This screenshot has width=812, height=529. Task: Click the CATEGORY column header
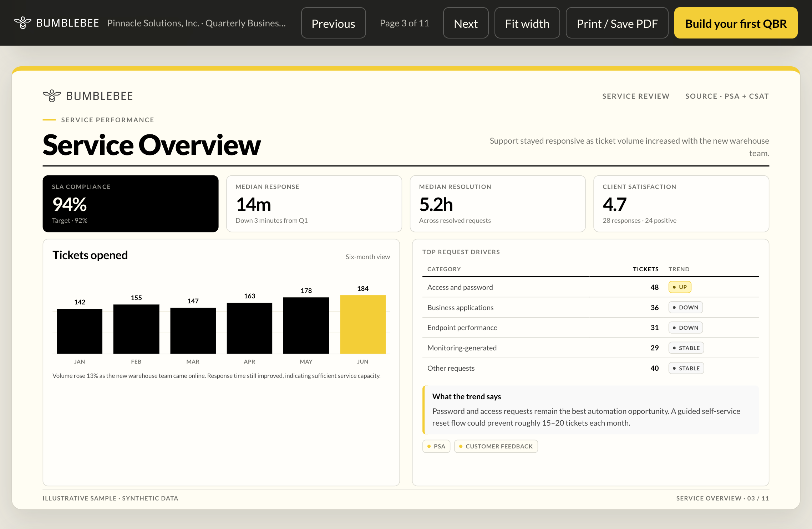pos(444,269)
